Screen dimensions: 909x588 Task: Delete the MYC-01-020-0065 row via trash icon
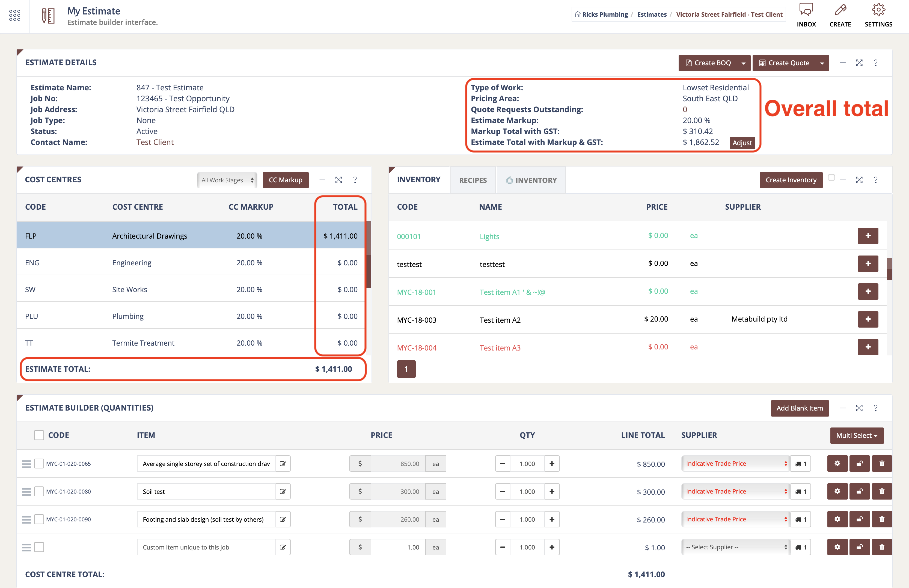pos(881,464)
